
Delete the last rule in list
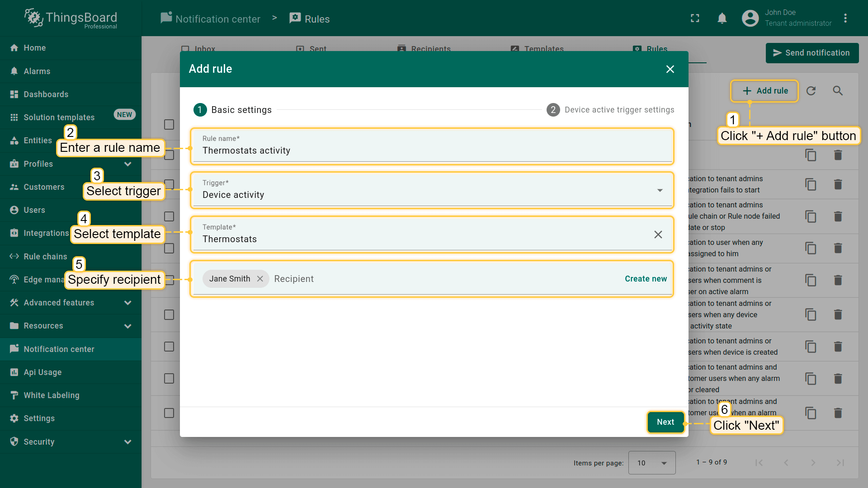838,413
